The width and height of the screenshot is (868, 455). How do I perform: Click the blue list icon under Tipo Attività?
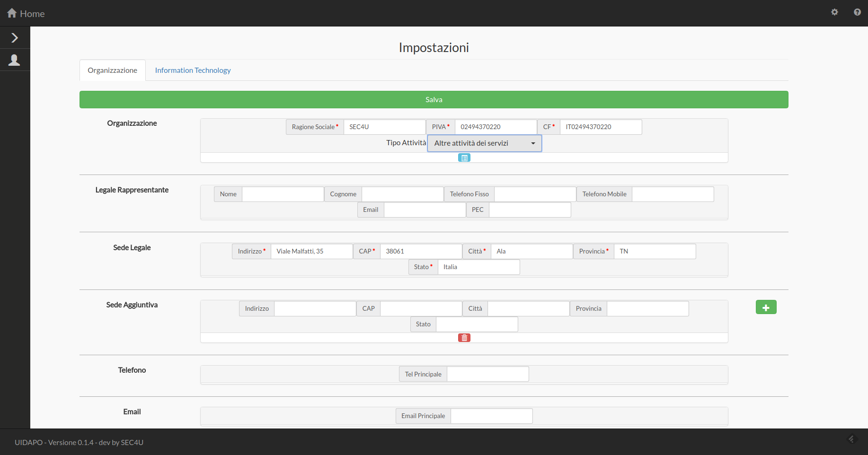click(464, 158)
